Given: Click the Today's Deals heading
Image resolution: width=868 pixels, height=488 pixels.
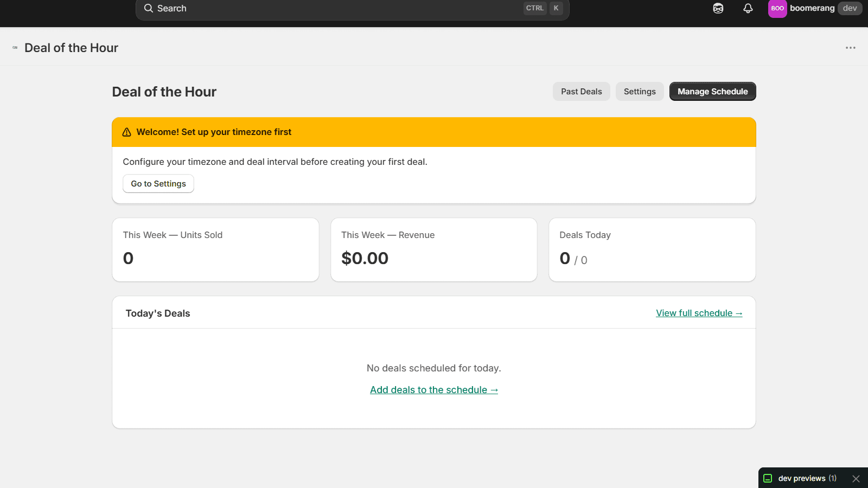Looking at the screenshot, I should coord(158,313).
